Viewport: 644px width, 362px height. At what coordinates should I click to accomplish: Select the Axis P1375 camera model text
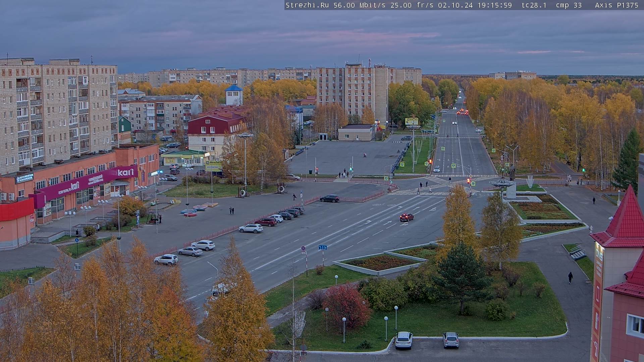tap(616, 5)
